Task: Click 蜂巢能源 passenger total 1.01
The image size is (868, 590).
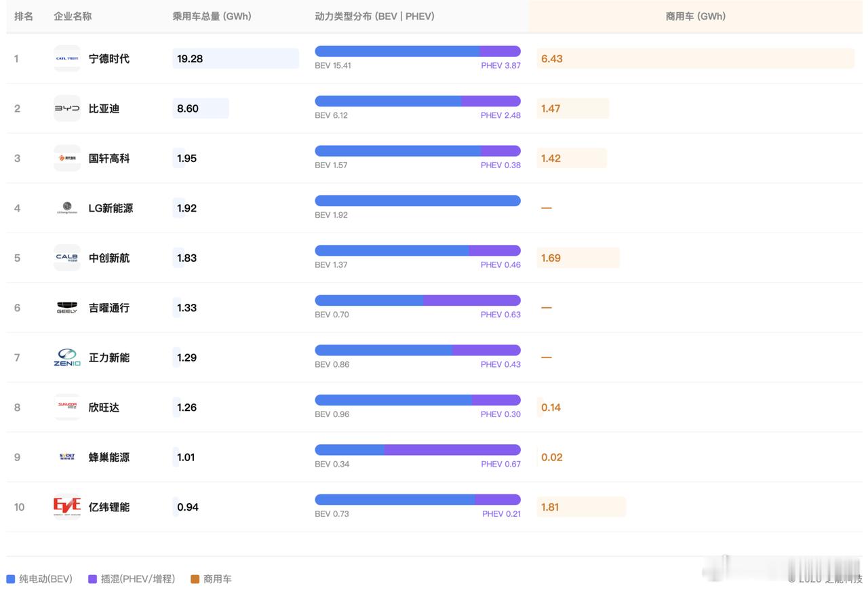Action: click(x=186, y=457)
